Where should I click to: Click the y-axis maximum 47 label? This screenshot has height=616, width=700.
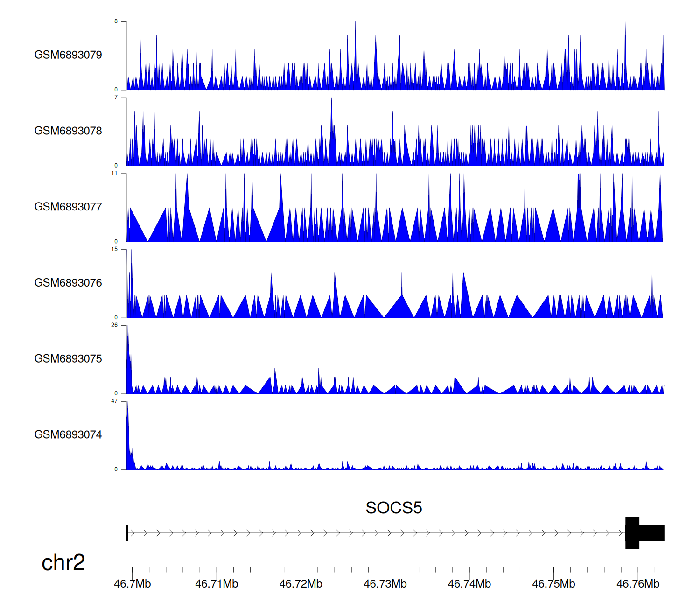(114, 401)
